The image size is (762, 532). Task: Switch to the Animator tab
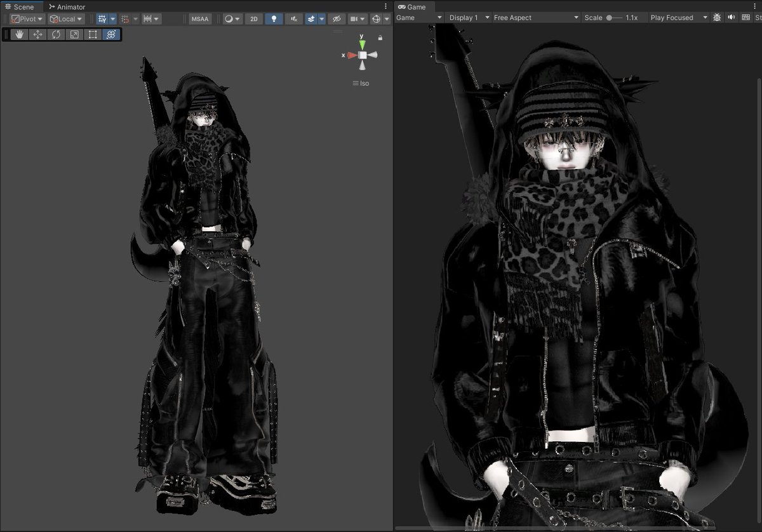pyautogui.click(x=67, y=6)
